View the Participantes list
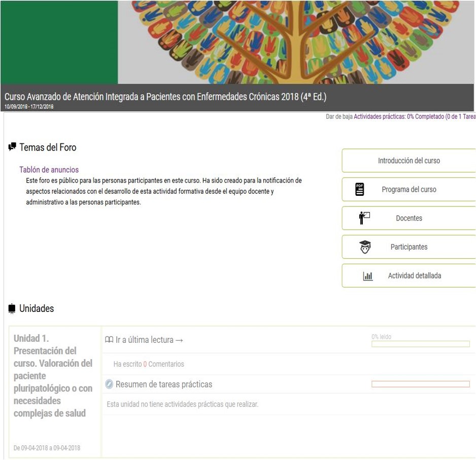 [409, 246]
